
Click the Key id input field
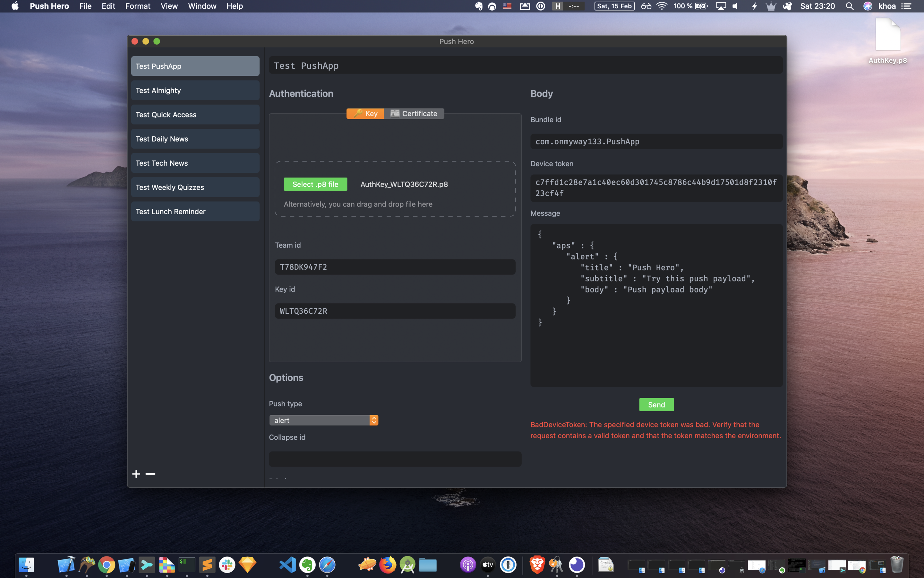point(395,311)
